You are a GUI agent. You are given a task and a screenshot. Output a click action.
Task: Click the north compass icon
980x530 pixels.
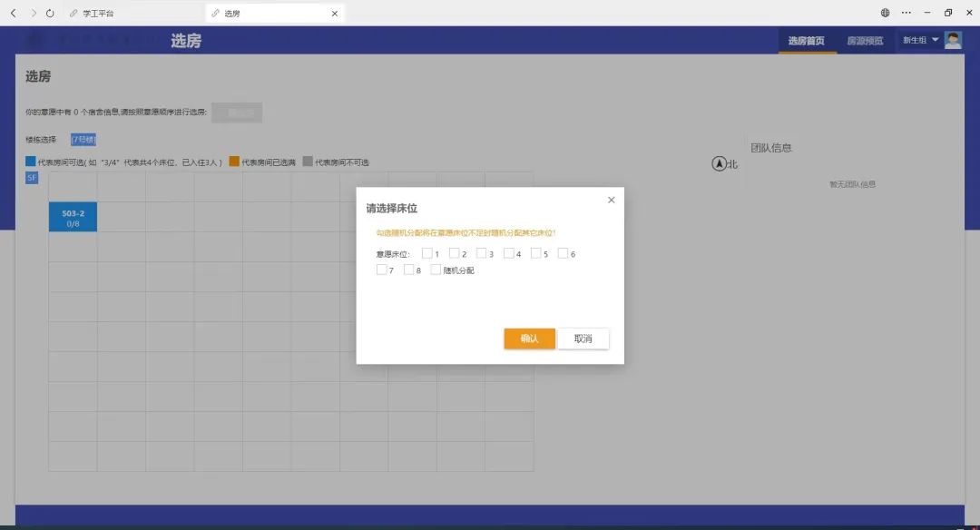(720, 164)
